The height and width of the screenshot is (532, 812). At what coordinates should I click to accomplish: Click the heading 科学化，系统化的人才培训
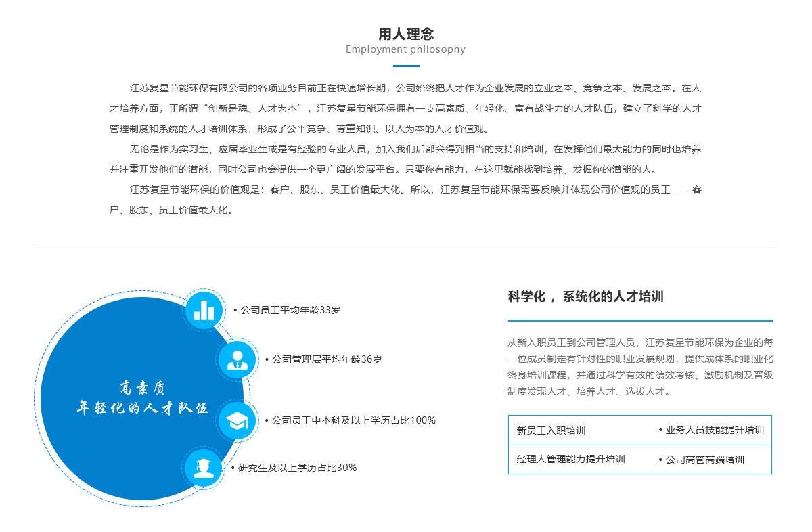pos(586,296)
